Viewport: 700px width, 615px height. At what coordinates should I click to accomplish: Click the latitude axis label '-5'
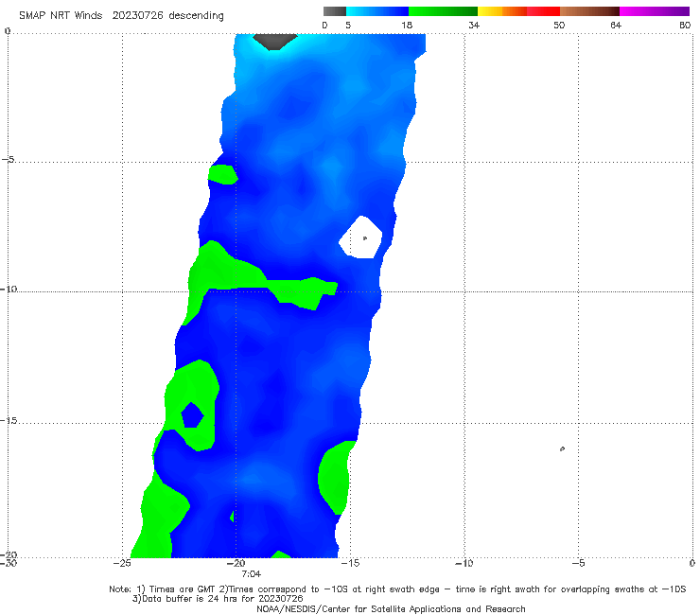click(8, 160)
